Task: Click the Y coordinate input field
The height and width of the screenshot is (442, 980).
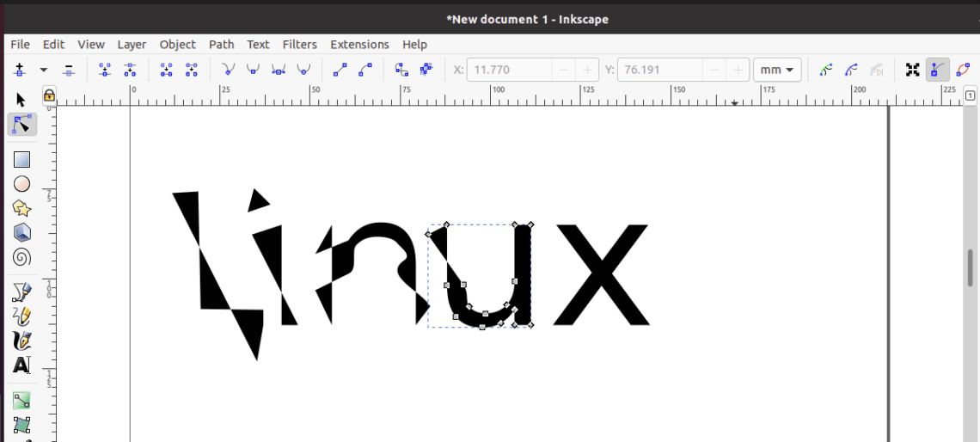Action: tap(660, 70)
